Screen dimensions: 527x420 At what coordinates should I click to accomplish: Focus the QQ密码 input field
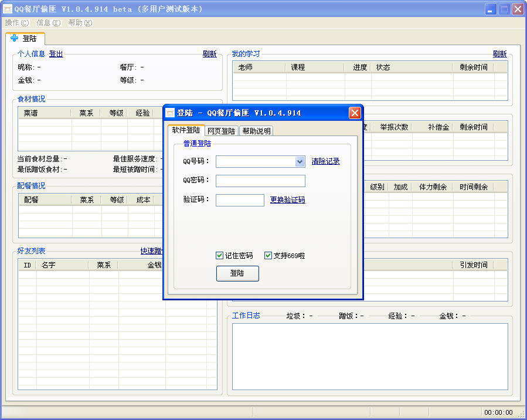pos(260,181)
